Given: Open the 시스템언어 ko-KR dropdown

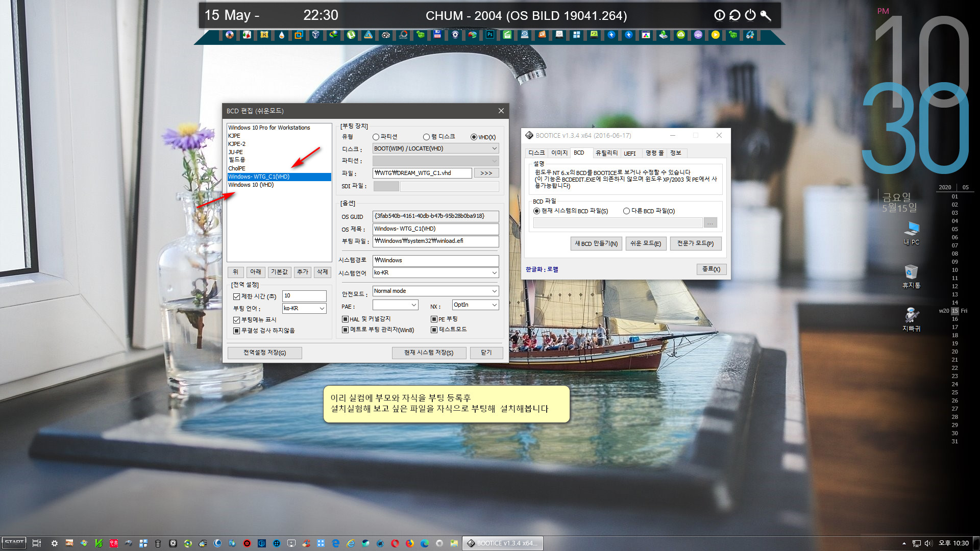Looking at the screenshot, I should point(435,272).
